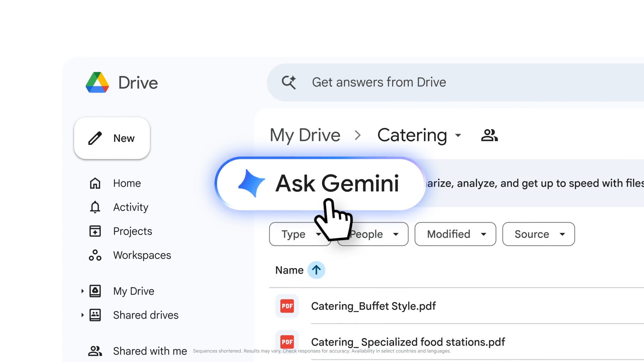Click the Home house icon
Screen dimensions: 644x362
point(95,183)
